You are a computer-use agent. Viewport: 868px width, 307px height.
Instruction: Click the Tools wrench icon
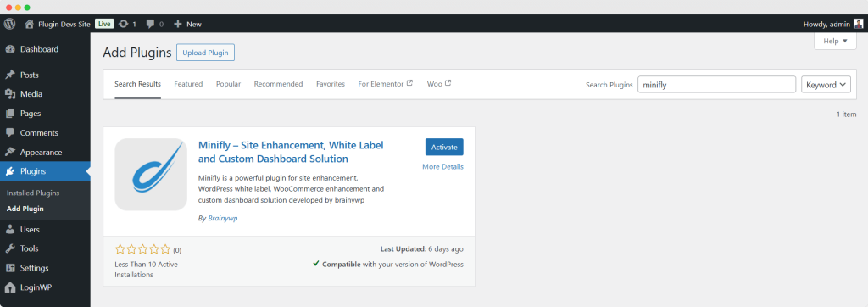coord(10,248)
